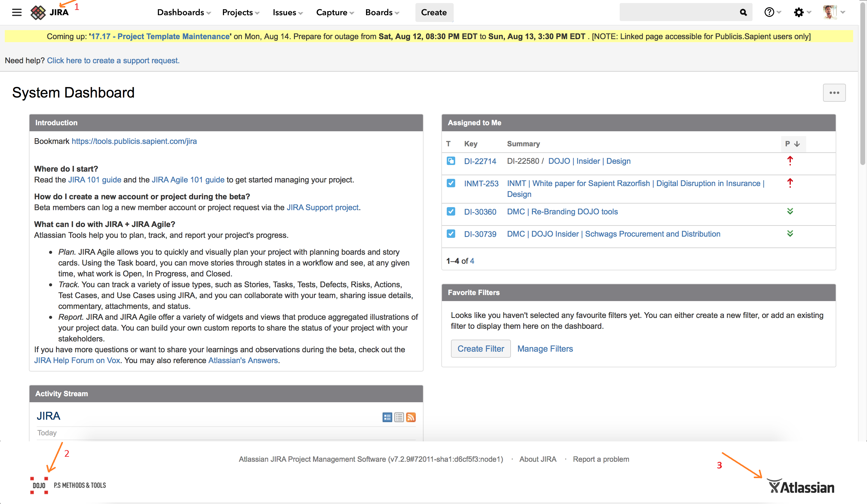Click priority arrow for INMT-253
This screenshot has width=867, height=504.
pos(790,183)
